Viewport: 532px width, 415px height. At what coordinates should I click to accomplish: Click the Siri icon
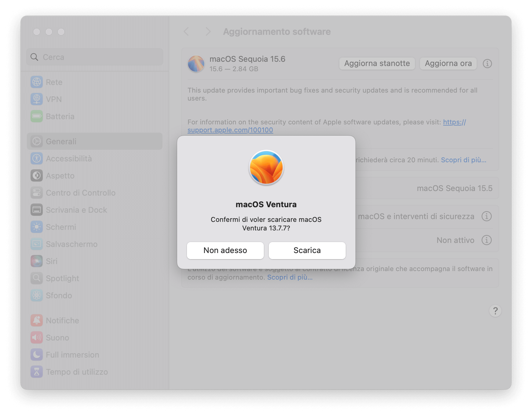point(37,261)
